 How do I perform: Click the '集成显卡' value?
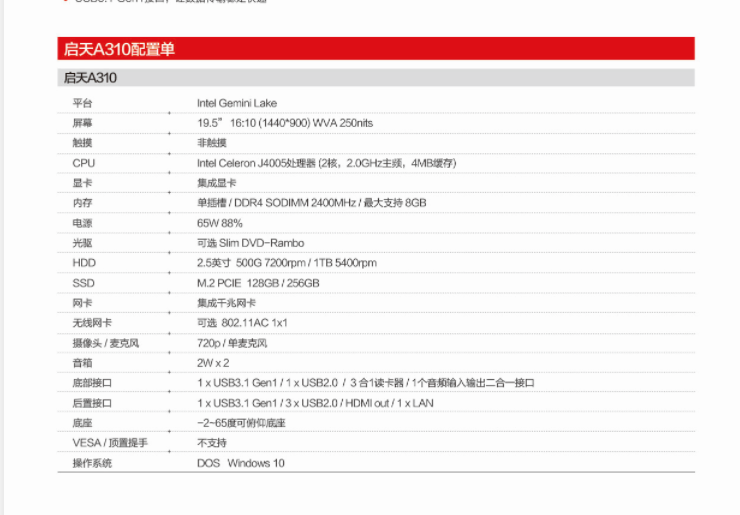[x=217, y=183]
